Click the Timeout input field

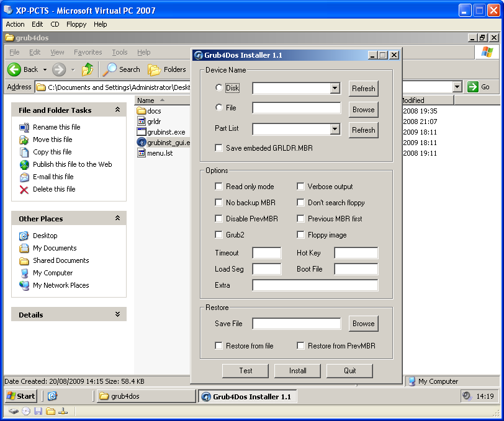tap(267, 253)
